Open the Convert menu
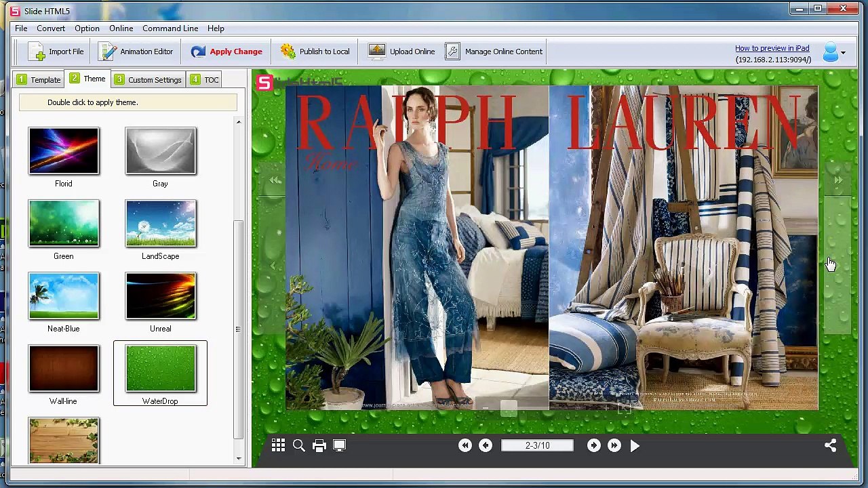868x488 pixels. click(51, 28)
